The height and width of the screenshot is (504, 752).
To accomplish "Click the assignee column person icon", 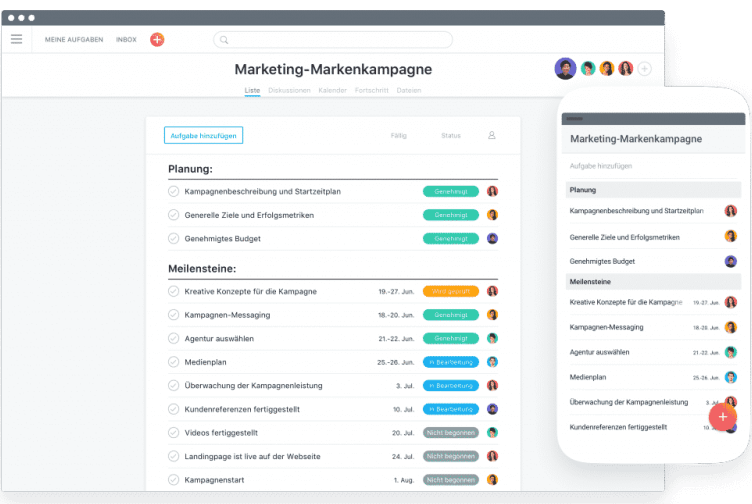I will coord(492,135).
